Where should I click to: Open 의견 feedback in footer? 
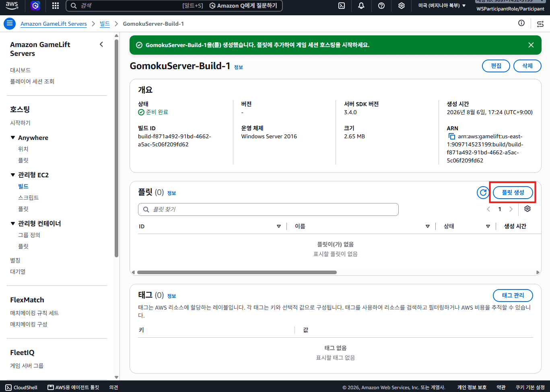click(x=114, y=387)
